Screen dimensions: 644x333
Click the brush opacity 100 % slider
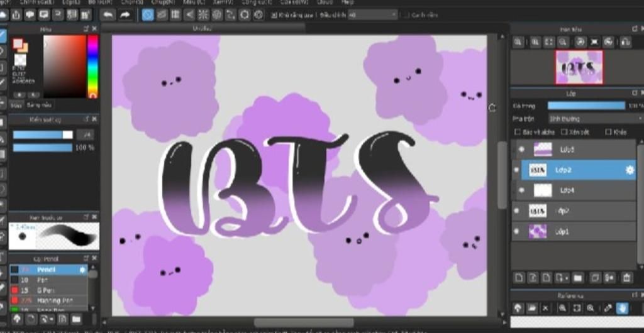pos(43,147)
